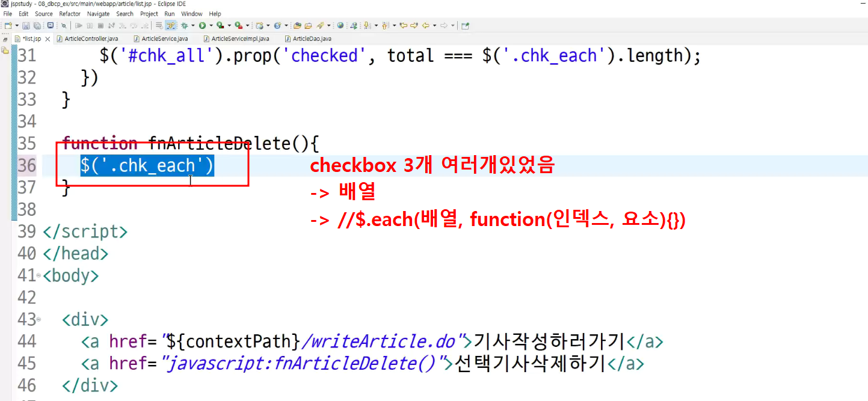Viewport: 868px width, 401px height.
Task: Open the New Servlet dropdown arrow
Action: pos(286,25)
